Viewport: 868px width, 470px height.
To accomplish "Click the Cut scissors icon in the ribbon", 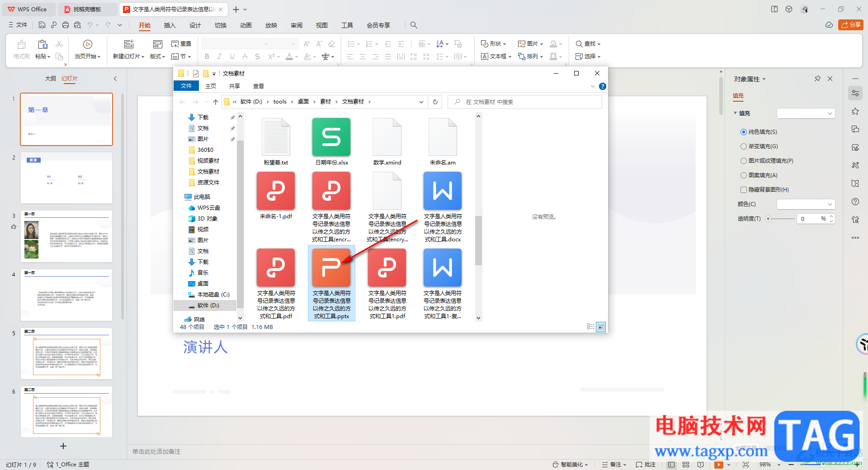I will (x=59, y=44).
